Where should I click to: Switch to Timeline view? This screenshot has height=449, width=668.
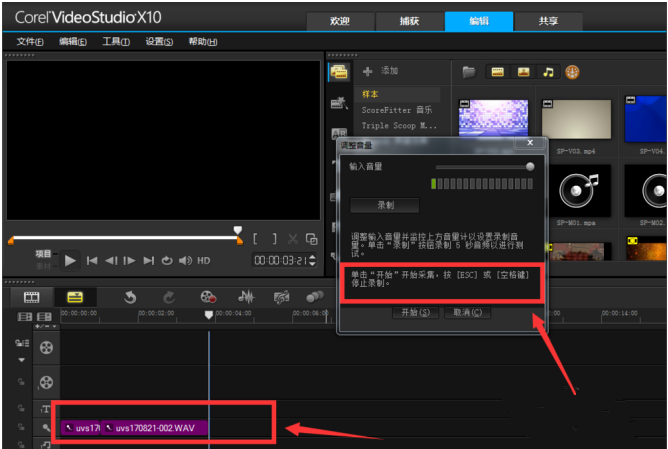tap(75, 297)
